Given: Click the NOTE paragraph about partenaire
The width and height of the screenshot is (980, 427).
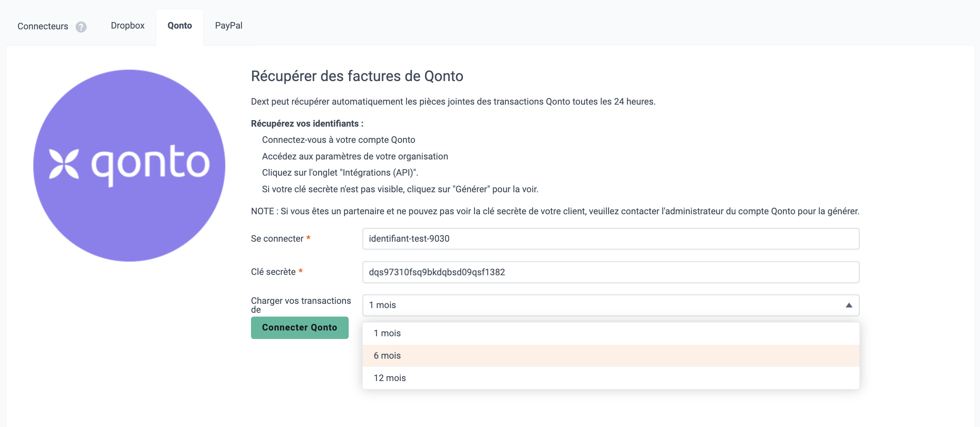Looking at the screenshot, I should click(x=555, y=211).
